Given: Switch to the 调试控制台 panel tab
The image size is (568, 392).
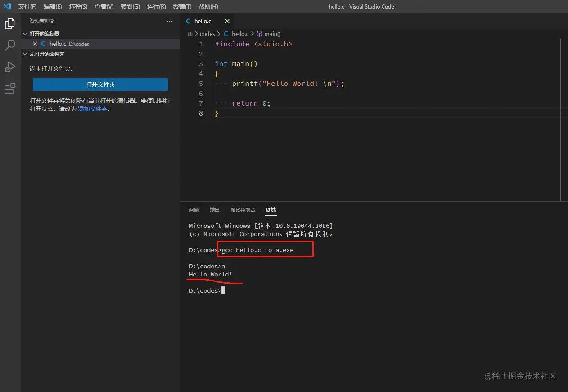Looking at the screenshot, I should point(243,210).
